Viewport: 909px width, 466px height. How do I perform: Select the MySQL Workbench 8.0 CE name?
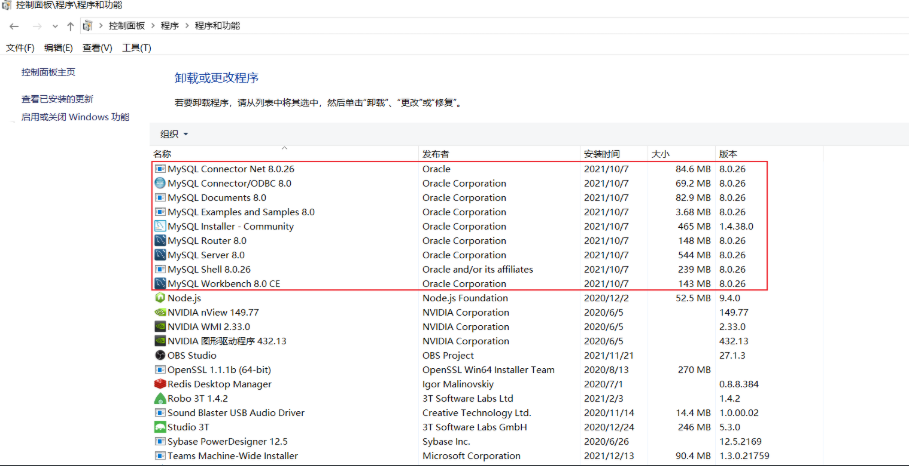pyautogui.click(x=224, y=284)
